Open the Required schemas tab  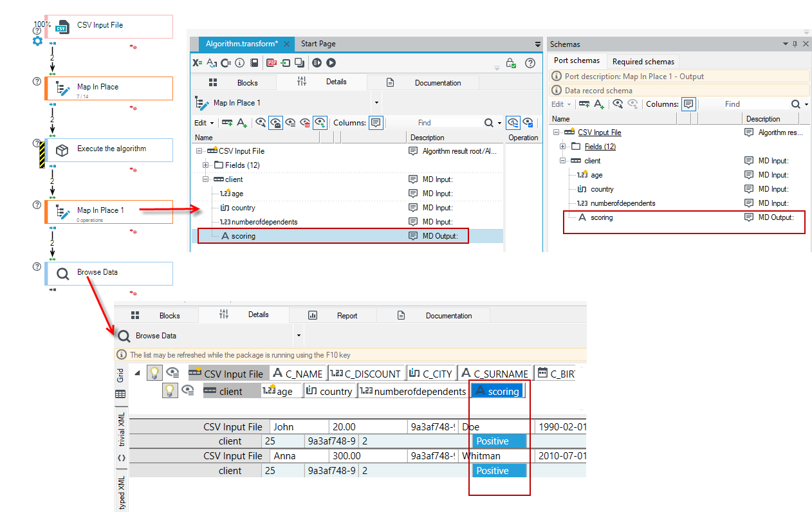click(x=643, y=62)
